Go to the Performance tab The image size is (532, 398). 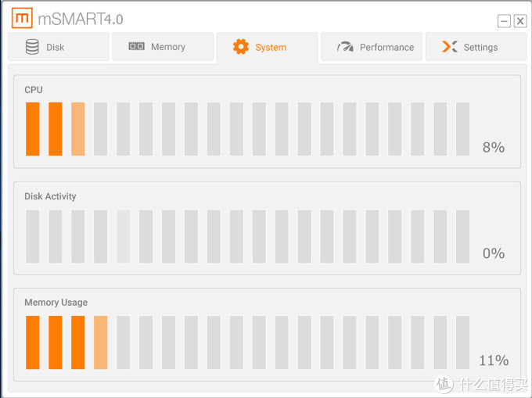(386, 47)
